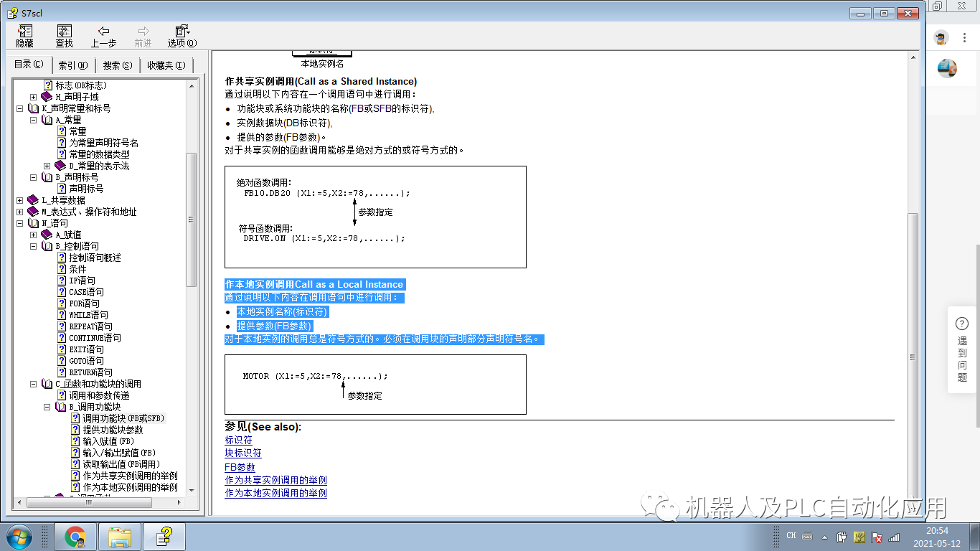Viewport: 980px width, 551px height.
Task: Click topic icon for WHILE语句
Action: (x=62, y=315)
